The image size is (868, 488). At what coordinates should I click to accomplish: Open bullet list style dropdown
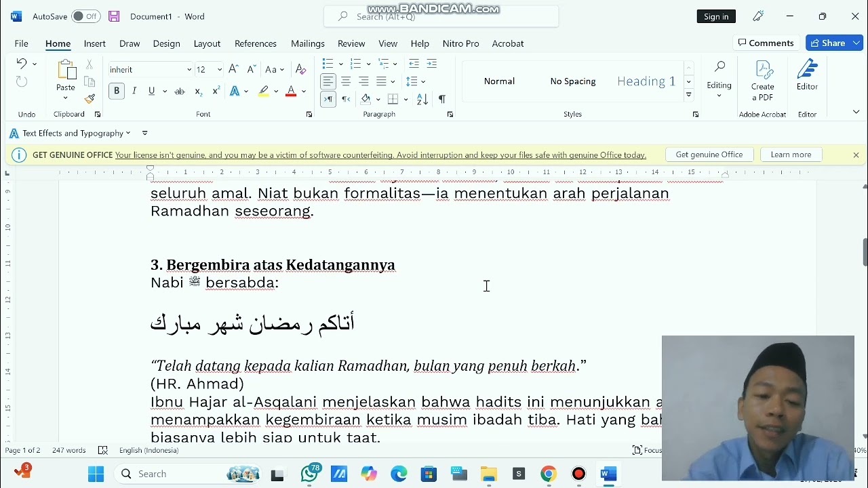click(340, 64)
